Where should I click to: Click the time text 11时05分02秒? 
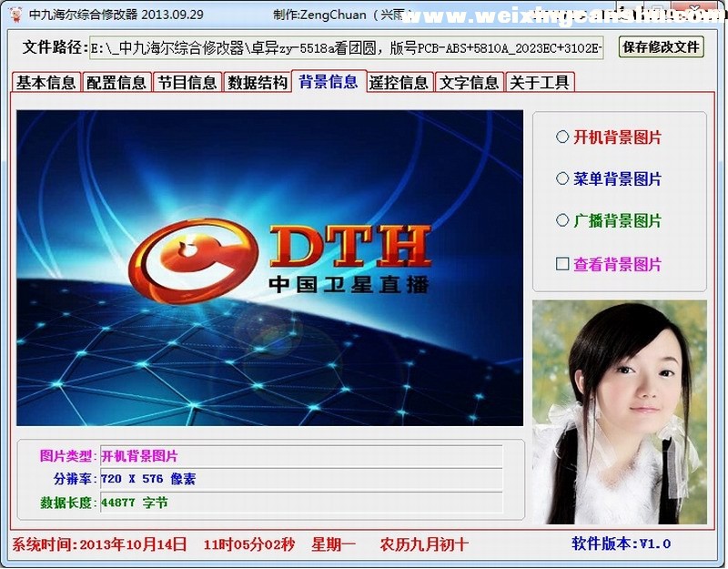(x=249, y=544)
